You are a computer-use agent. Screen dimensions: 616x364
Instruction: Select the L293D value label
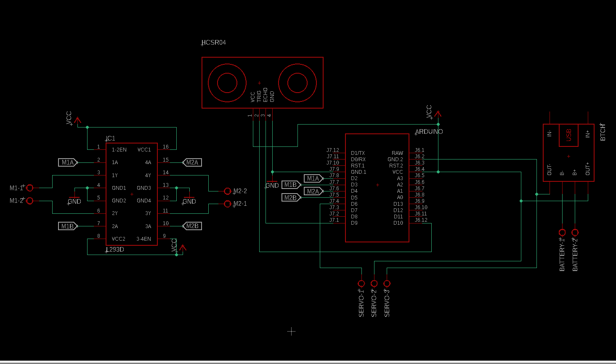click(115, 250)
